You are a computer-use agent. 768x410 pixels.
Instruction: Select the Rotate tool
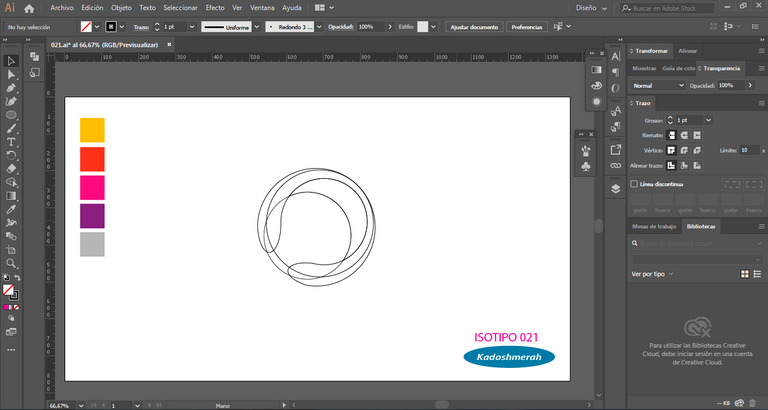11,155
